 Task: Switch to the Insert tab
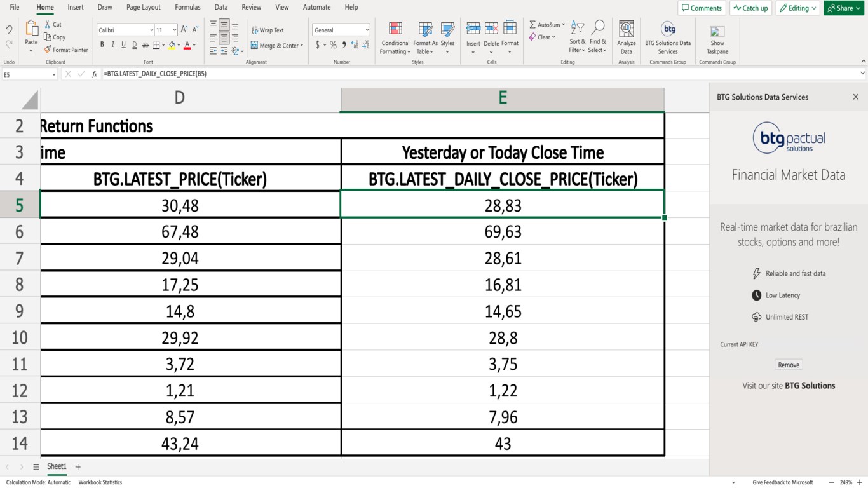[76, 7]
